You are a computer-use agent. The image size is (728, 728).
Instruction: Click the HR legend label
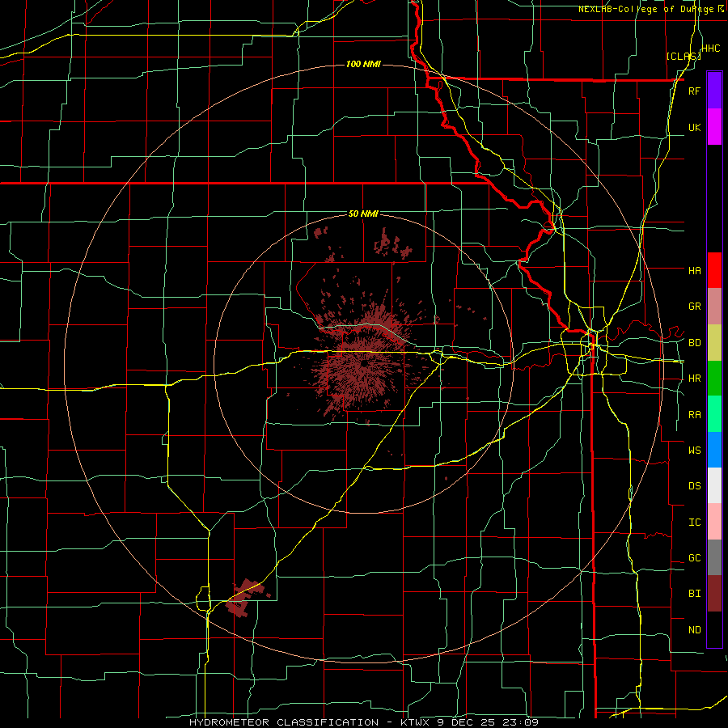coord(694,379)
